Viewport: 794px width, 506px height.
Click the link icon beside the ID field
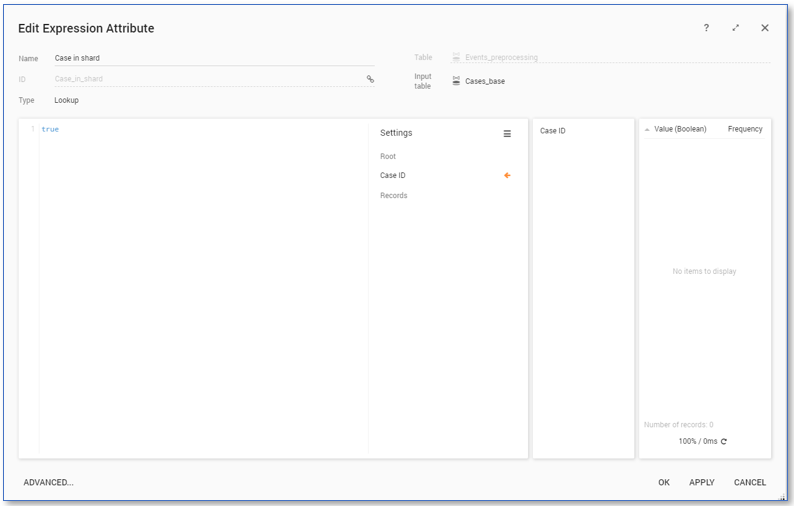[x=370, y=79]
